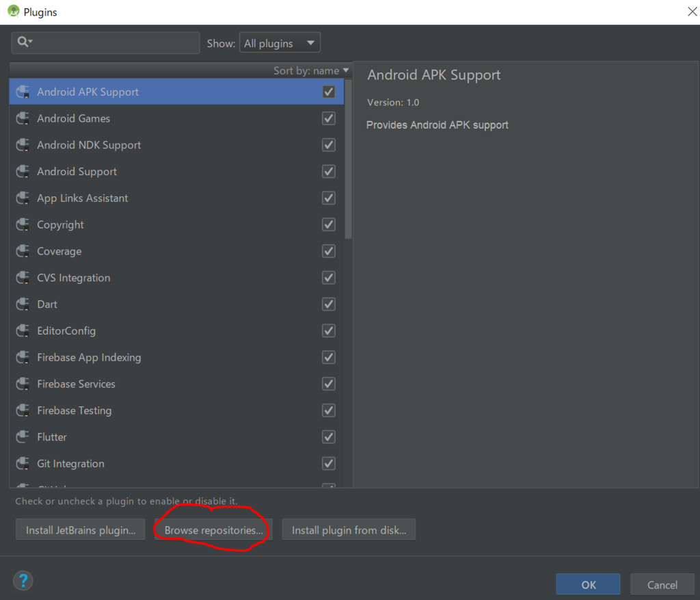700x600 pixels.
Task: Uncheck the Android Support plugin
Action: click(329, 172)
